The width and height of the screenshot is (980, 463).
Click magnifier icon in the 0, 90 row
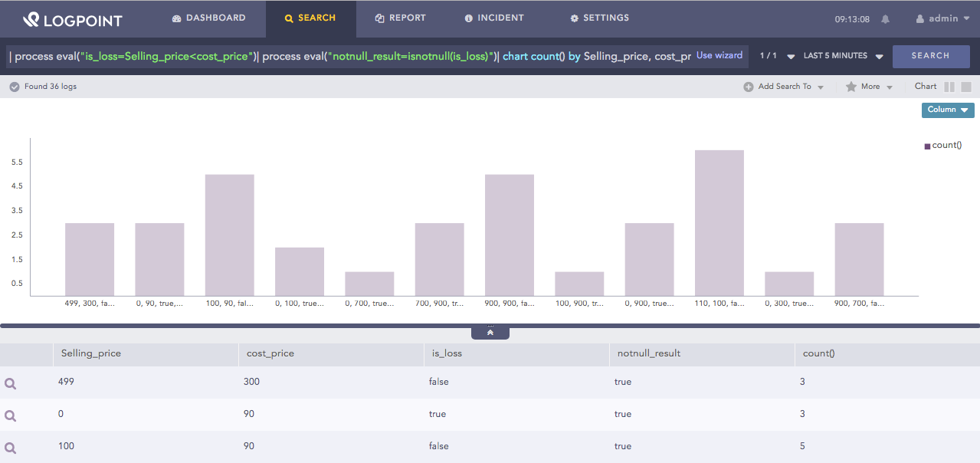11,415
